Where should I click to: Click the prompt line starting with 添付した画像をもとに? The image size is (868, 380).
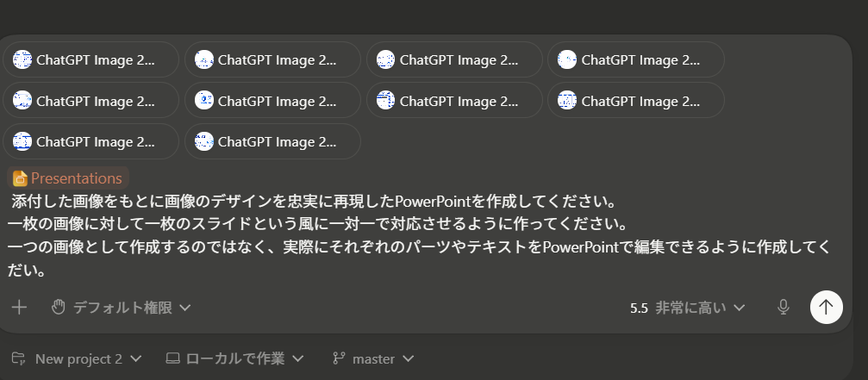click(x=313, y=201)
